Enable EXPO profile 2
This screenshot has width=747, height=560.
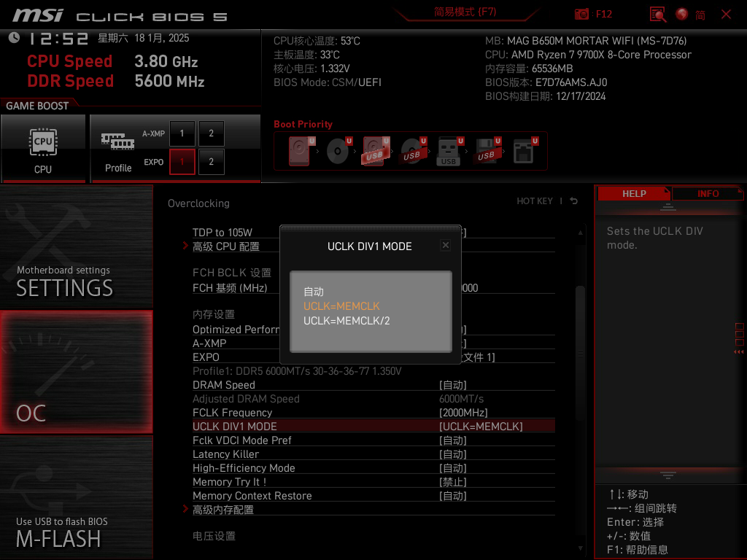211,161
